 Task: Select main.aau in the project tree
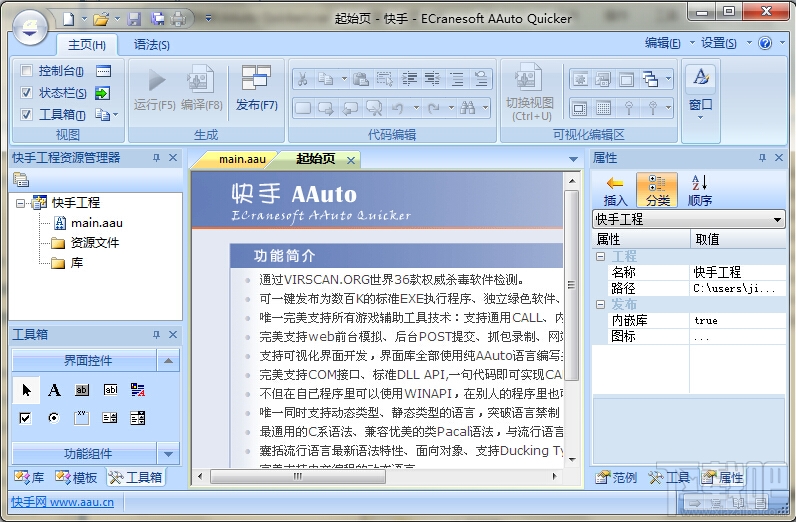coord(96,223)
